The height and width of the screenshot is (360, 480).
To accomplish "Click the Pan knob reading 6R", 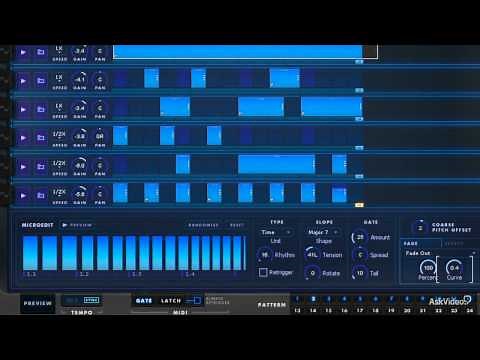I will click(x=100, y=136).
